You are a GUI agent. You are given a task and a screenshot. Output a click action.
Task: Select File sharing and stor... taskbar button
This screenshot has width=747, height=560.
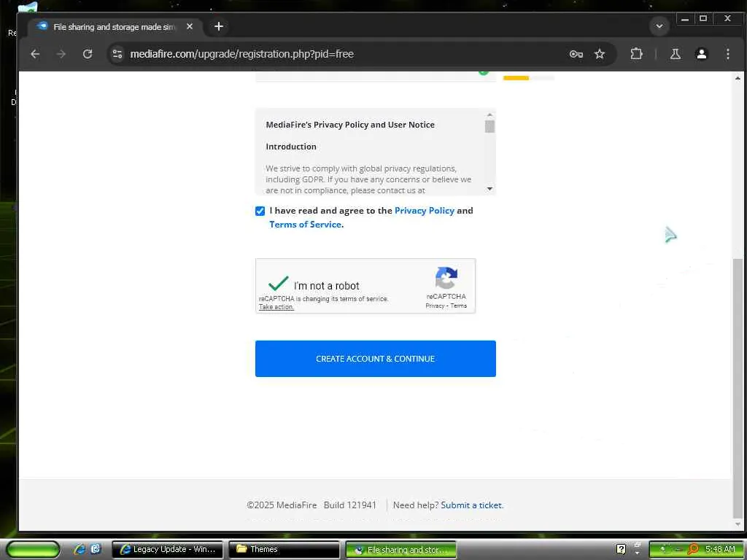tap(400, 550)
